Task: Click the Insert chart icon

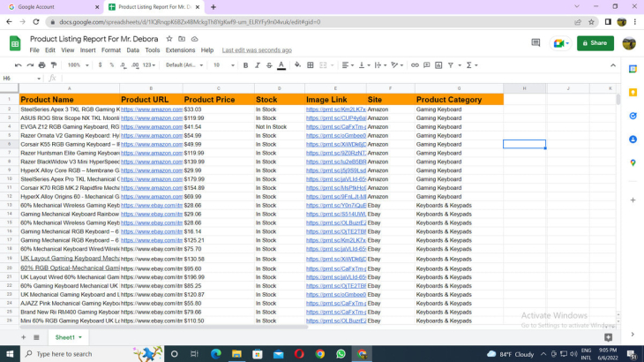Action: point(438,65)
